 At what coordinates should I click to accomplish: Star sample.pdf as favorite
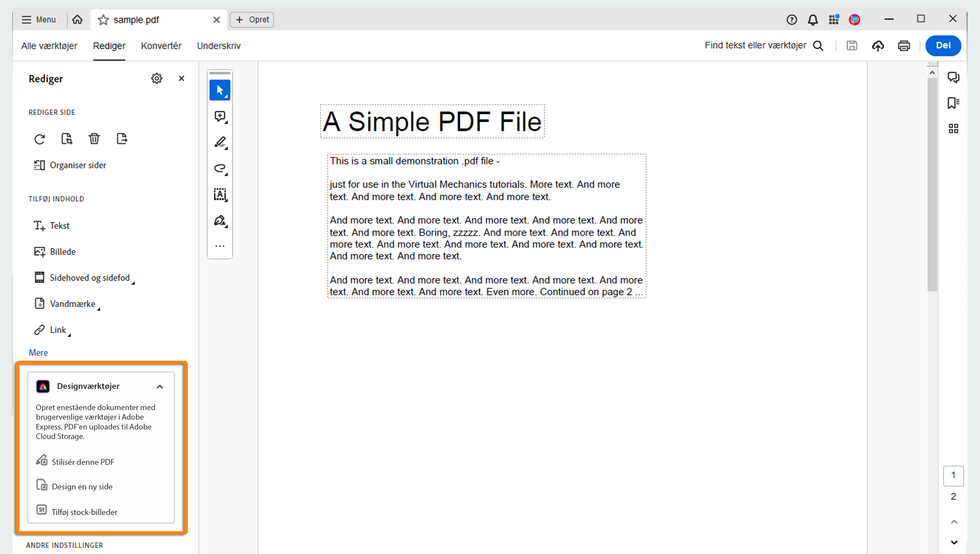[103, 20]
